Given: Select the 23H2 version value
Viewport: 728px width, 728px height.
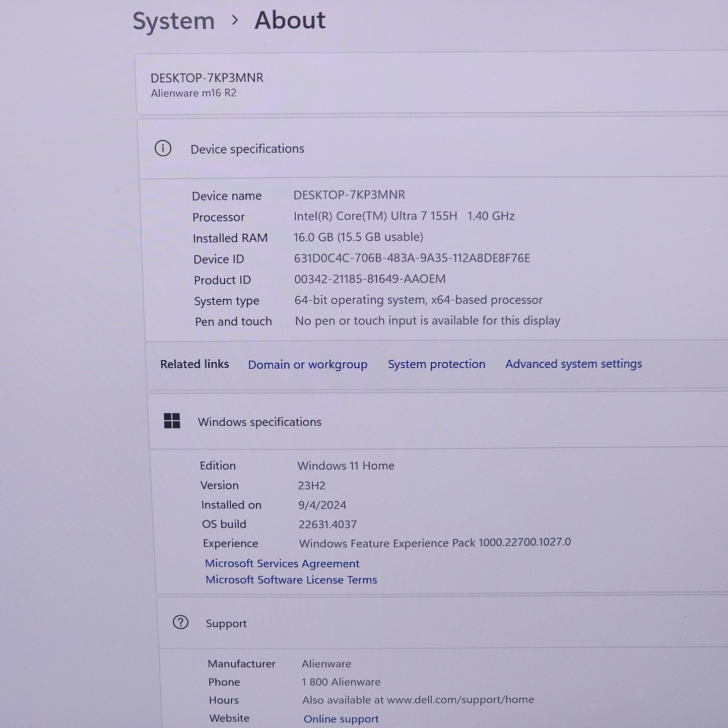Looking at the screenshot, I should point(311,485).
